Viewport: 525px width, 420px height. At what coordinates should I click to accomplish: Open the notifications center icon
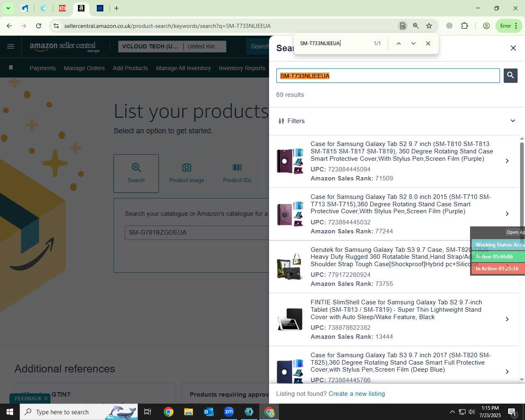(512, 412)
